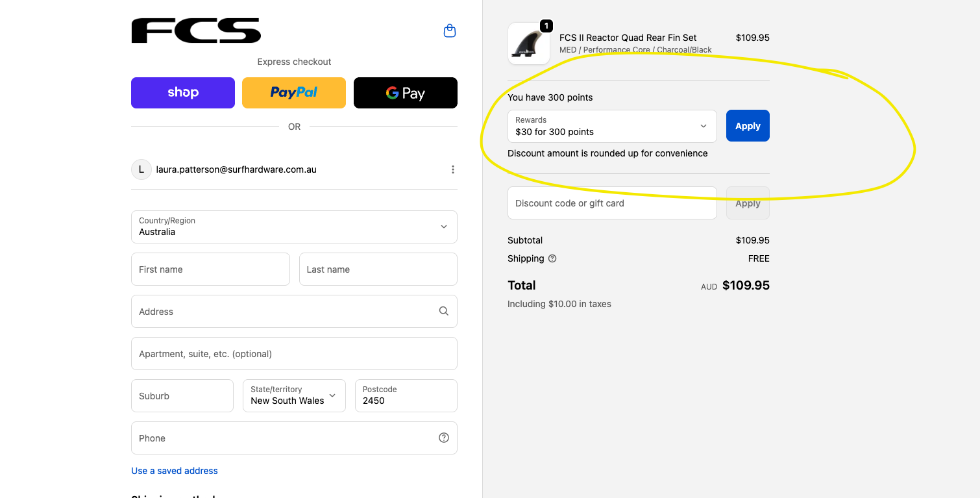This screenshot has height=498, width=980.
Task: Click the Apartment, suite field
Action: coord(294,354)
